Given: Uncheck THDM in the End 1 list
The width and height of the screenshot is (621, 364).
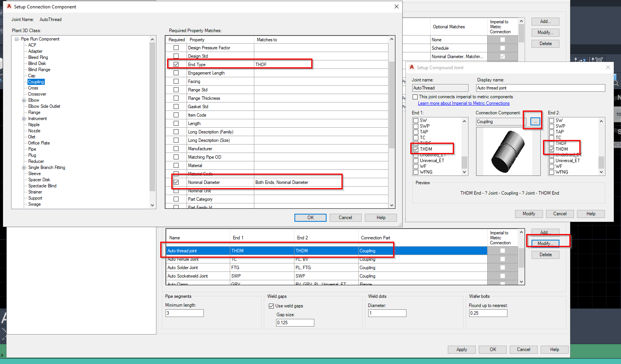Looking at the screenshot, I should click(416, 149).
